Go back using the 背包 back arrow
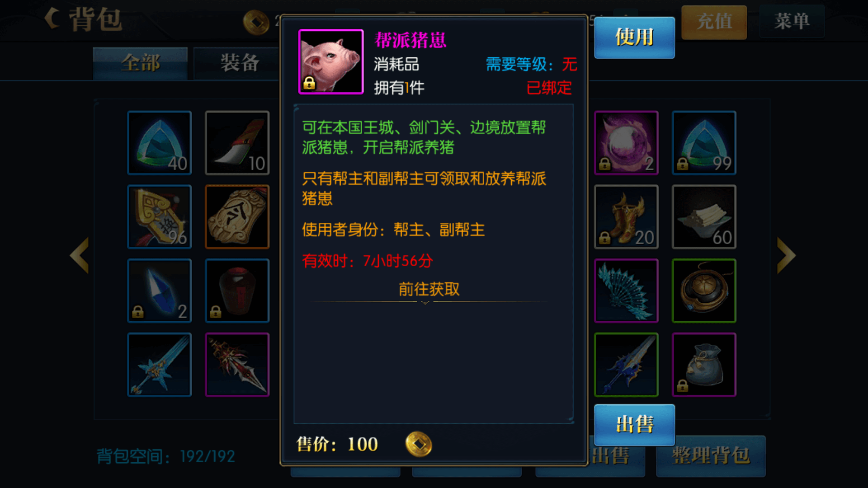This screenshot has width=868, height=488. pos(53,19)
